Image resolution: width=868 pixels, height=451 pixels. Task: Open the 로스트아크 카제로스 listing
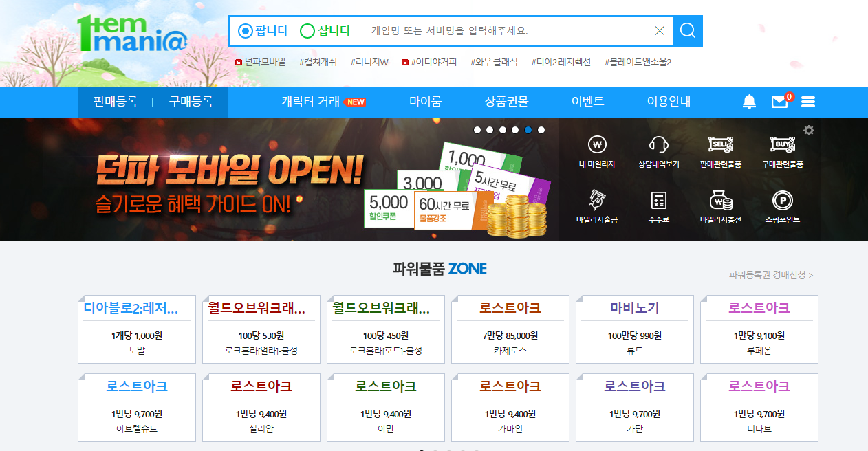tap(510, 329)
